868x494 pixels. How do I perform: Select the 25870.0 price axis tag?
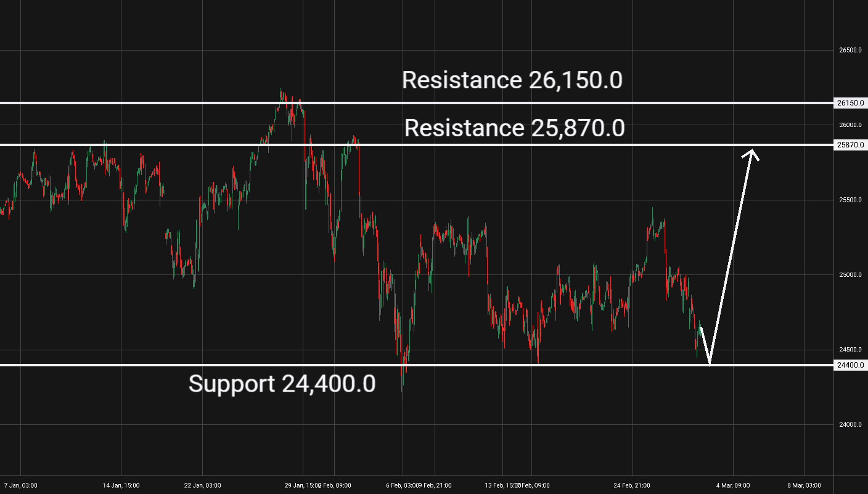(x=851, y=145)
